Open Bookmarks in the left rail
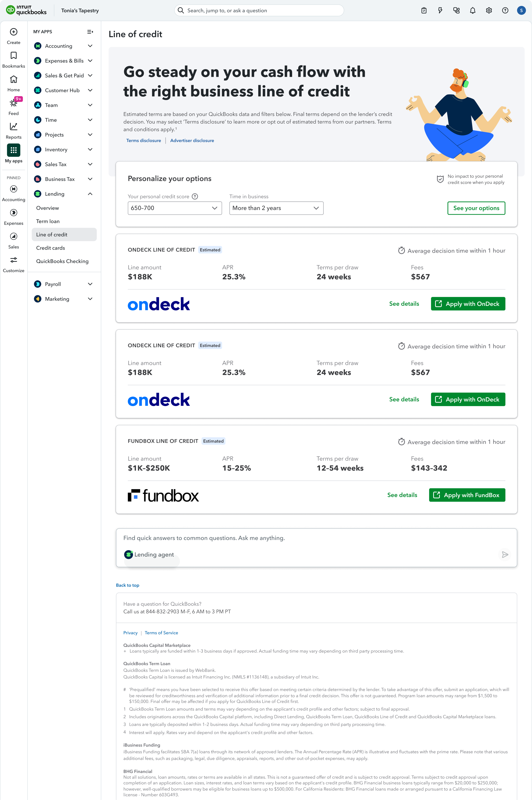 click(14, 56)
